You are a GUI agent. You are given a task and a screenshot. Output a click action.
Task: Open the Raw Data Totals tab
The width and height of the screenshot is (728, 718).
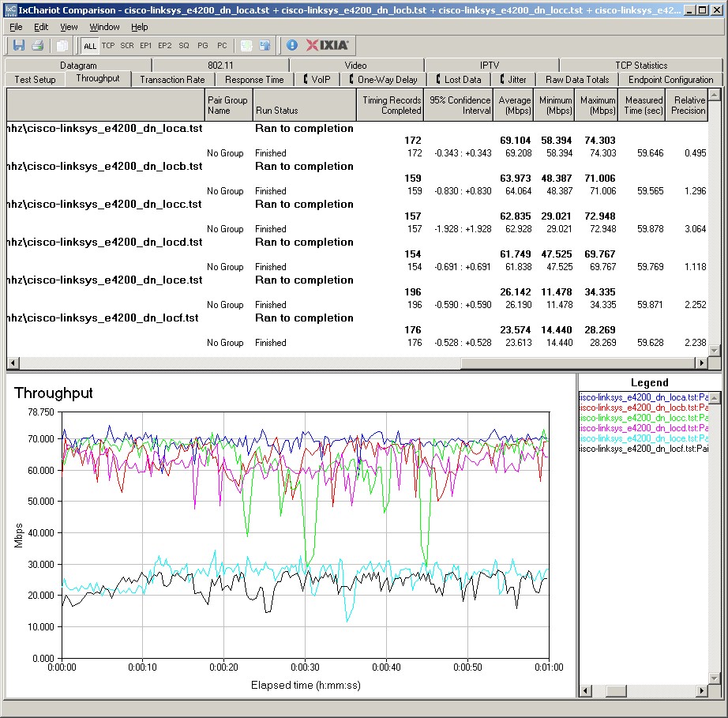tap(577, 80)
